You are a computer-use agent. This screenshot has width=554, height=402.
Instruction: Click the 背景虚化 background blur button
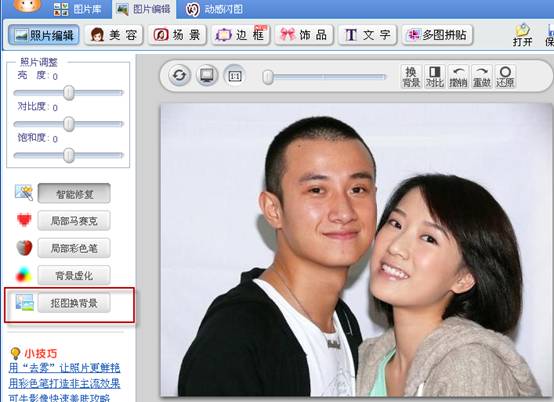pyautogui.click(x=74, y=275)
